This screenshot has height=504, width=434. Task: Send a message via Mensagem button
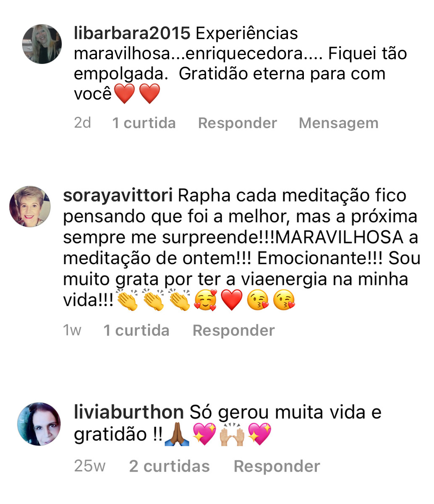(338, 123)
